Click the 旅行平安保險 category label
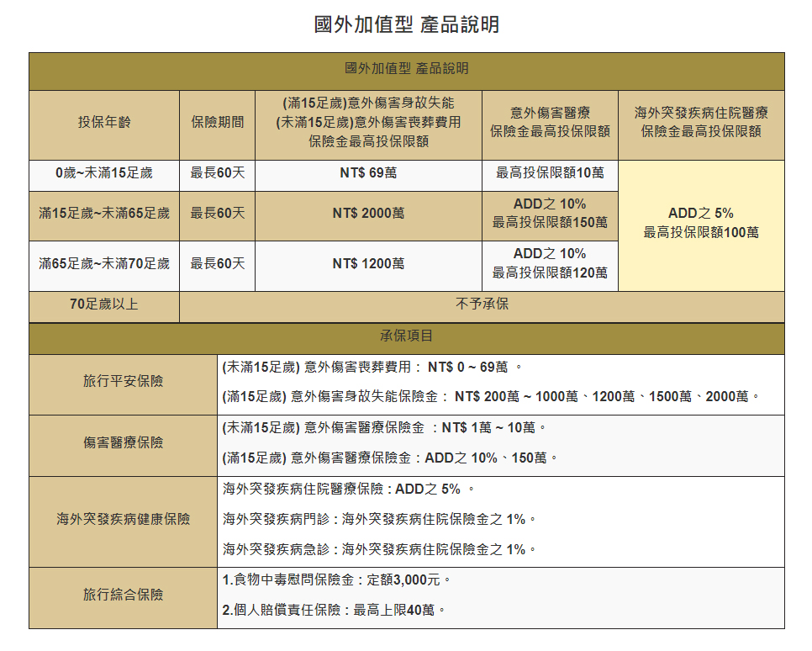This screenshot has height=651, width=812. click(x=123, y=382)
